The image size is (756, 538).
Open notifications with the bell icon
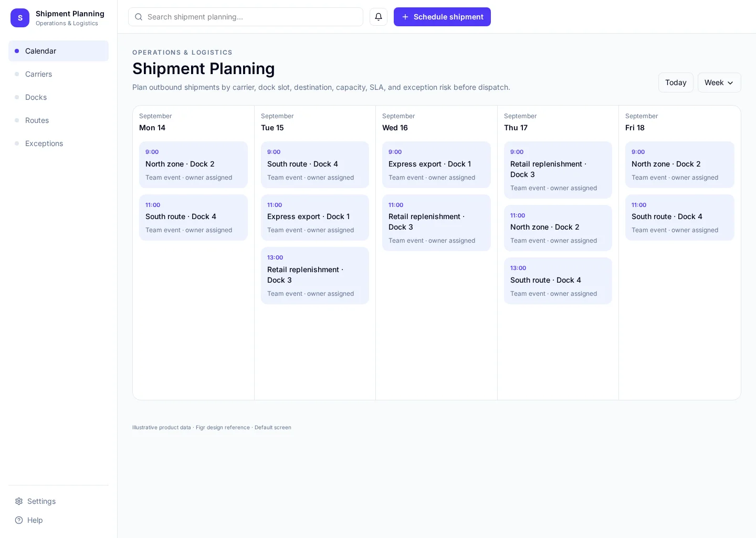click(379, 17)
